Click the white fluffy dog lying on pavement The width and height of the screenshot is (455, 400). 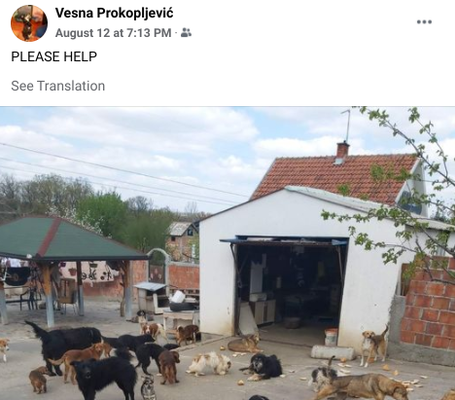(x=210, y=363)
